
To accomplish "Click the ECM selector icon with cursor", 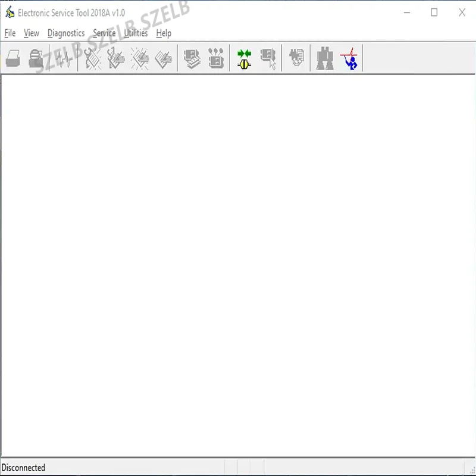I will [268, 59].
